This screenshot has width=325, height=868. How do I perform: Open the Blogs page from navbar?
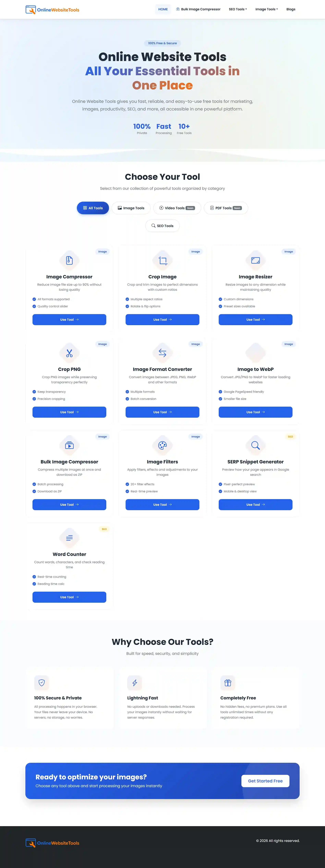[x=291, y=9]
